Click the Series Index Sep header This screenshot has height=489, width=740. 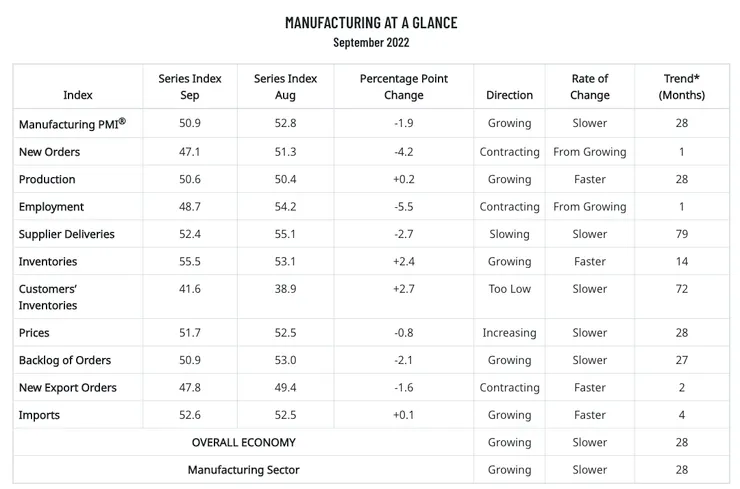click(x=190, y=87)
